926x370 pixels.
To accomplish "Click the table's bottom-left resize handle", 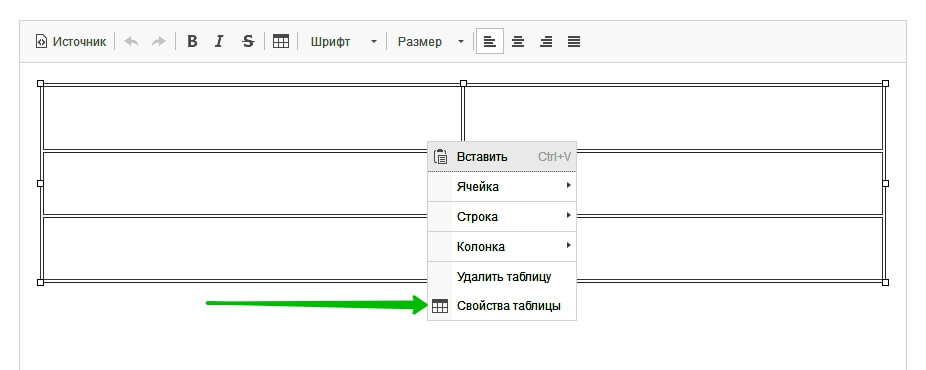I will [41, 283].
